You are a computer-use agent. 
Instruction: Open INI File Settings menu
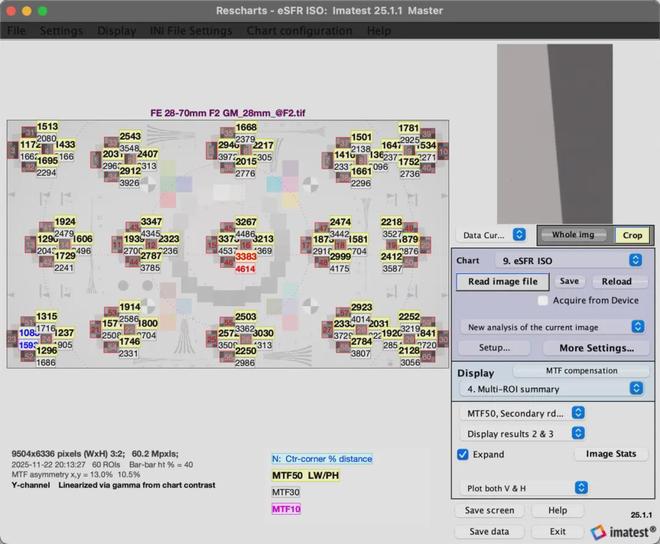point(191,31)
